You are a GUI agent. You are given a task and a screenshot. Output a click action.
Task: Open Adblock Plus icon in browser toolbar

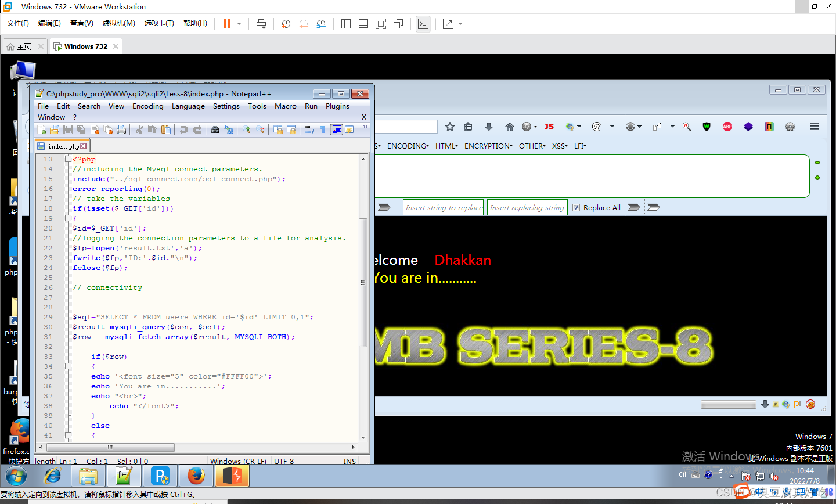tap(727, 126)
